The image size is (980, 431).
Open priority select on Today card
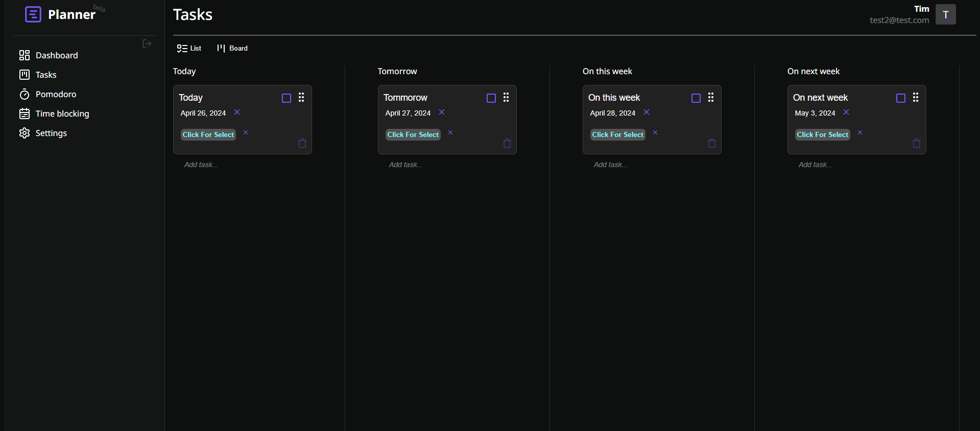pos(208,134)
